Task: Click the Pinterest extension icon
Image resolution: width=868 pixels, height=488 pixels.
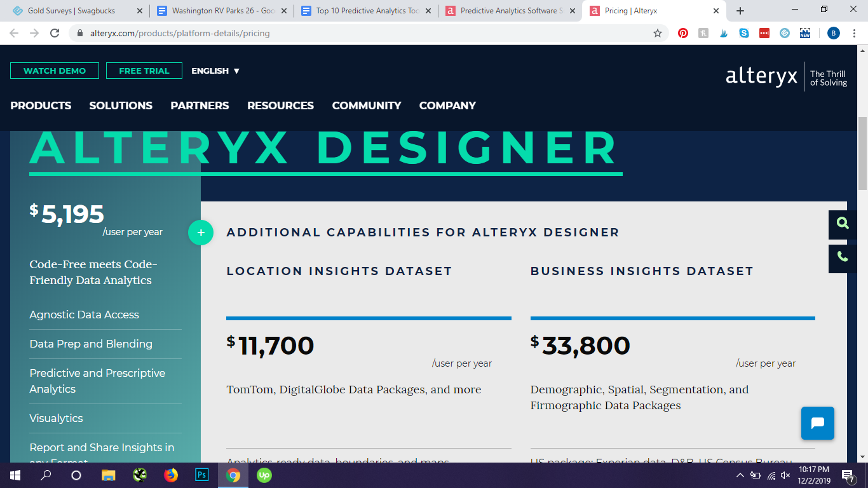Action: [x=683, y=33]
